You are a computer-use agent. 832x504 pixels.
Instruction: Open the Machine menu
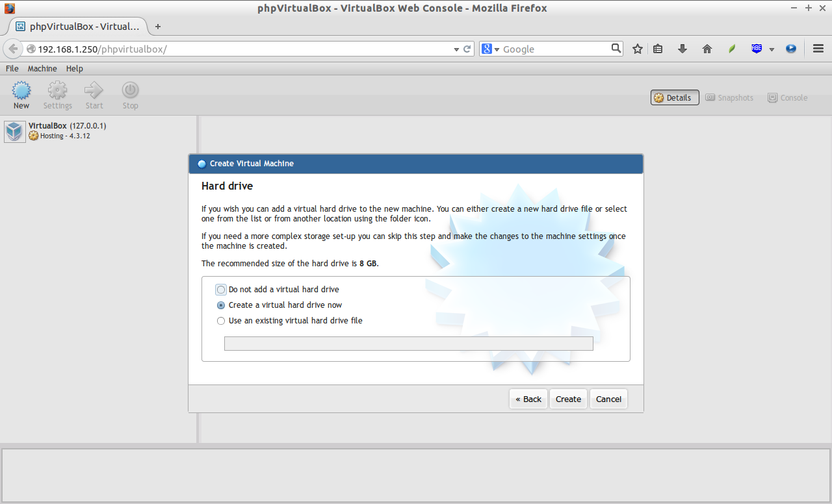[42, 68]
